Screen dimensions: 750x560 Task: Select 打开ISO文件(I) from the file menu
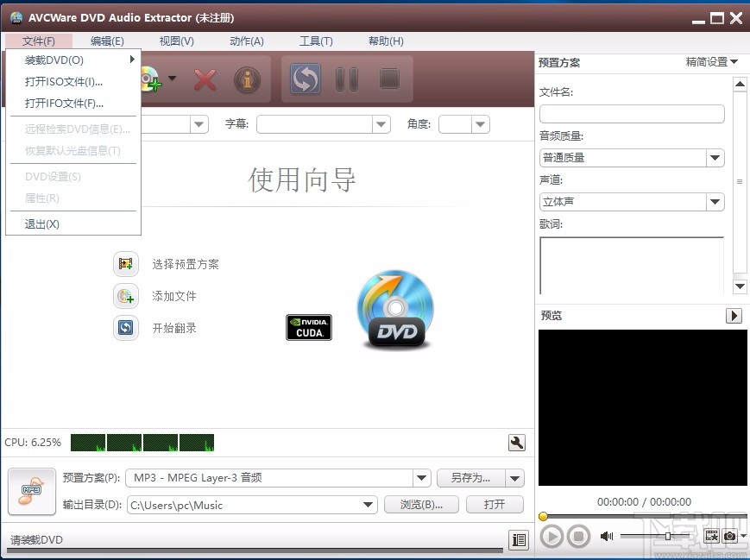click(62, 81)
